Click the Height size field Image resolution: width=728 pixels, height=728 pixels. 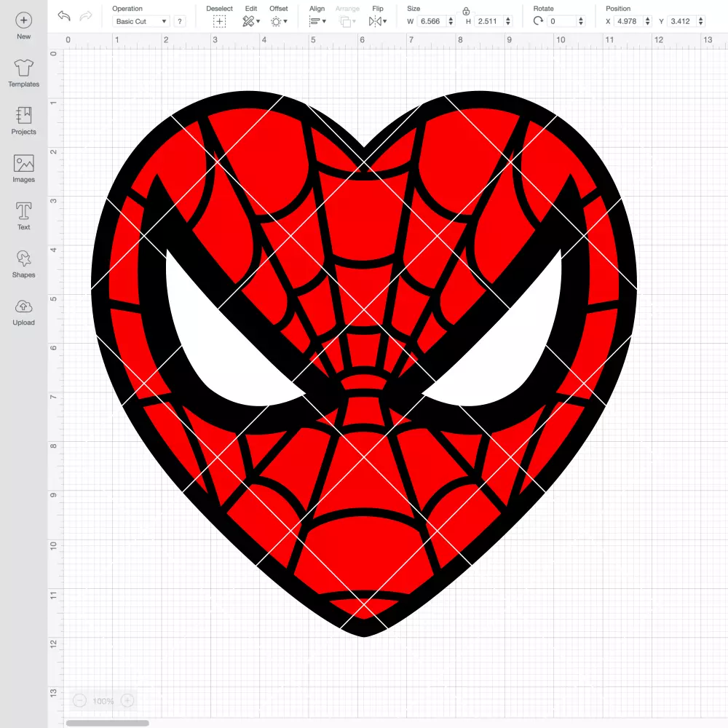[x=488, y=21]
